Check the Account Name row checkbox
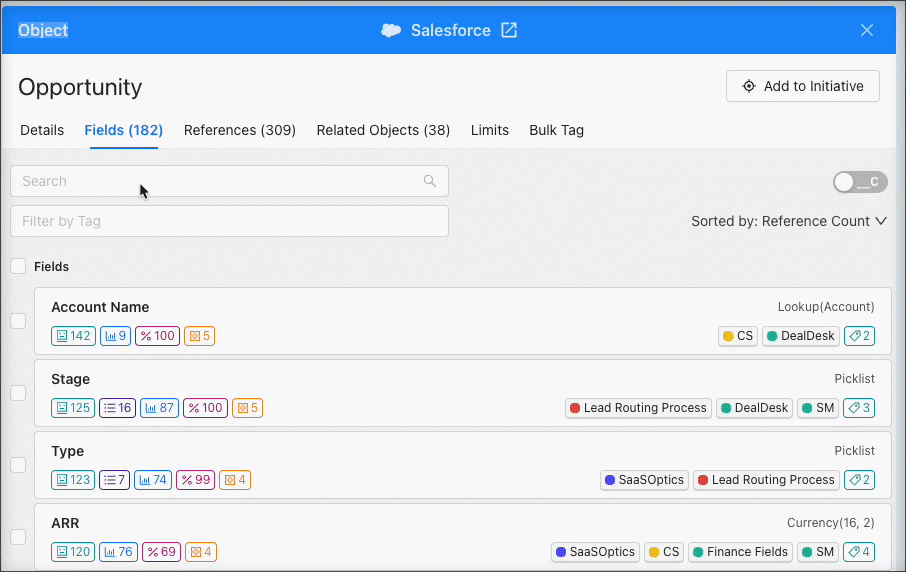The image size is (906, 572). (x=18, y=321)
